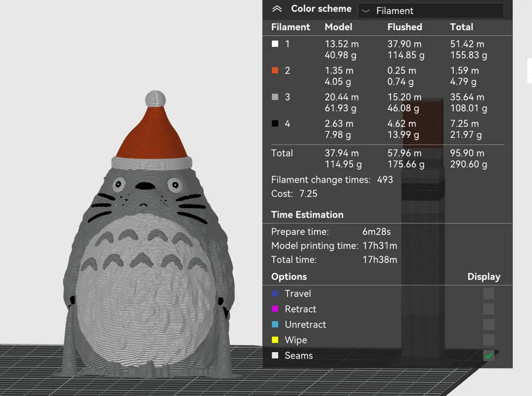532x396 pixels.
Task: Click the gray filament 3 swatch
Action: [275, 97]
